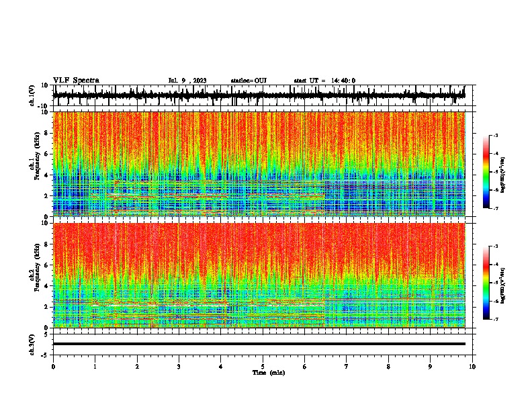The width and height of the screenshot is (532, 411).
Task: Click the ch.3 flat voltage trace line
Action: [x=259, y=344]
